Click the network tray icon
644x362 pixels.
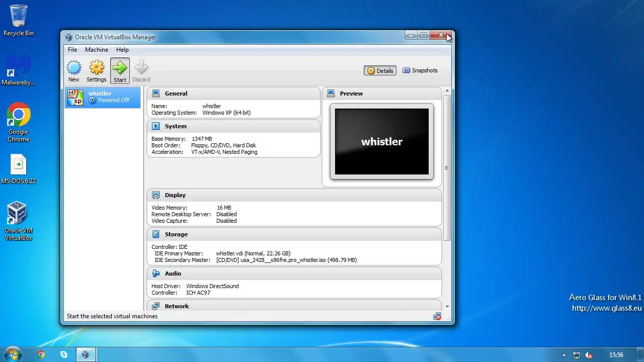[577, 355]
